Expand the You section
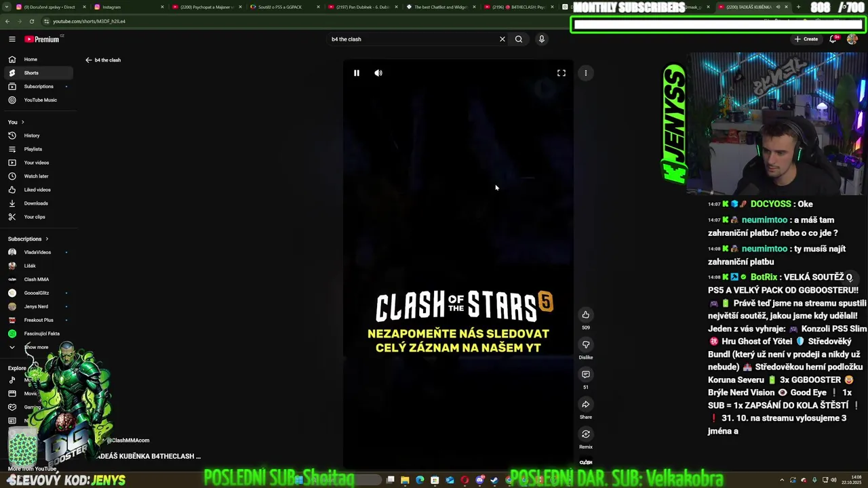Screen dimensions: 868x488 (16, 122)
